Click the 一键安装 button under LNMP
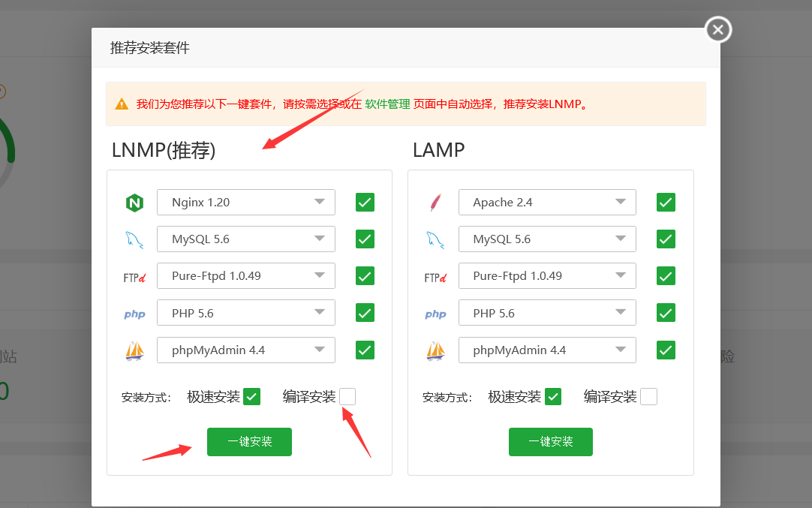 tap(249, 442)
